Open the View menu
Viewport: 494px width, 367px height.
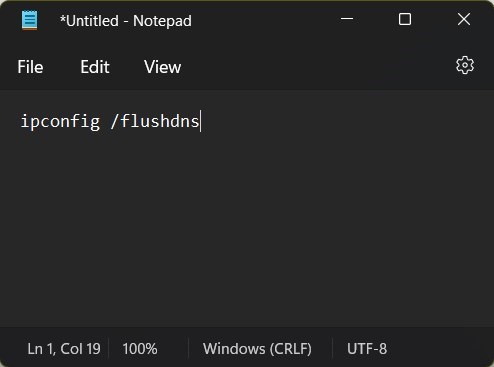(x=163, y=67)
